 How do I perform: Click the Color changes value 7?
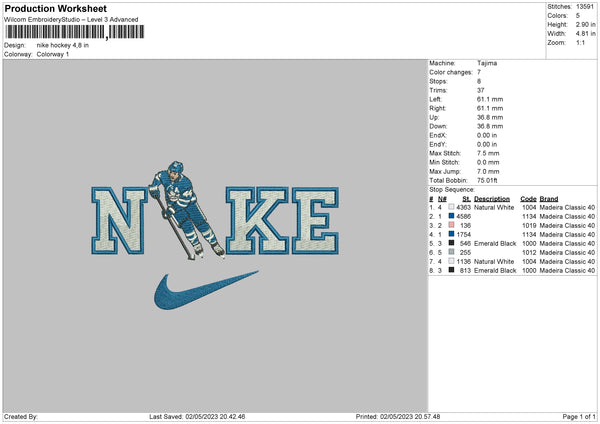click(x=479, y=72)
